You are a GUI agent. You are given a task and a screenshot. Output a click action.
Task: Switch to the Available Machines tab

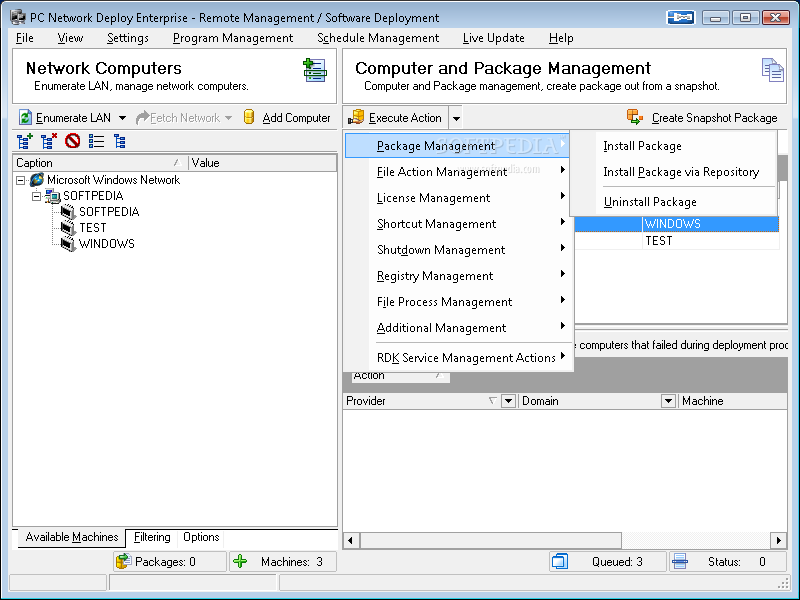71,537
